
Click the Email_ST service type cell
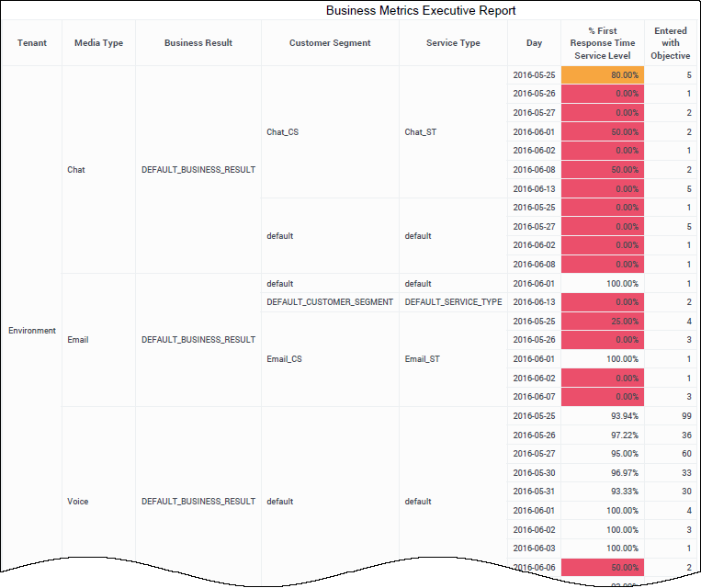422,359
